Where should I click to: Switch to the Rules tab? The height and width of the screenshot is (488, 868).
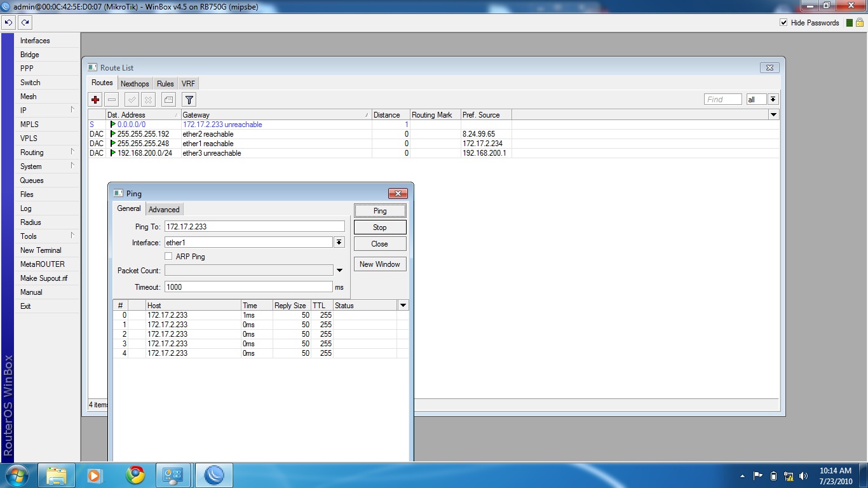point(165,84)
